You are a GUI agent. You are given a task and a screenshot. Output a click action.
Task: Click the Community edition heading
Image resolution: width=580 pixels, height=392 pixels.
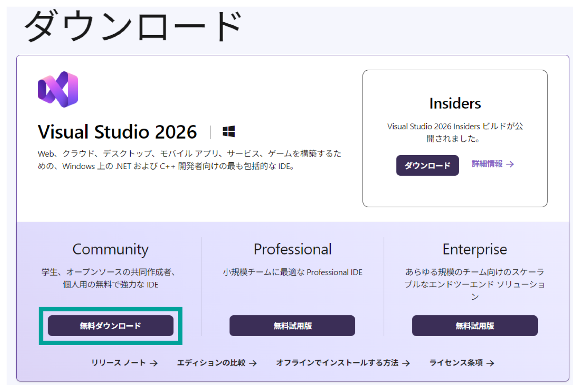click(x=111, y=249)
